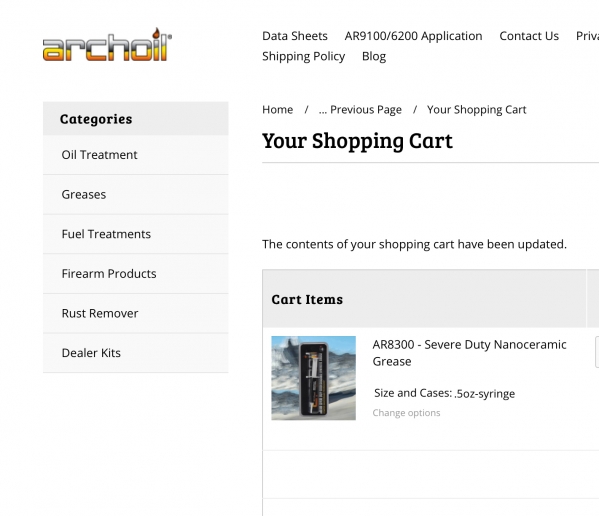The width and height of the screenshot is (599, 516).
Task: Click the cart updated message text
Action: pos(414,244)
